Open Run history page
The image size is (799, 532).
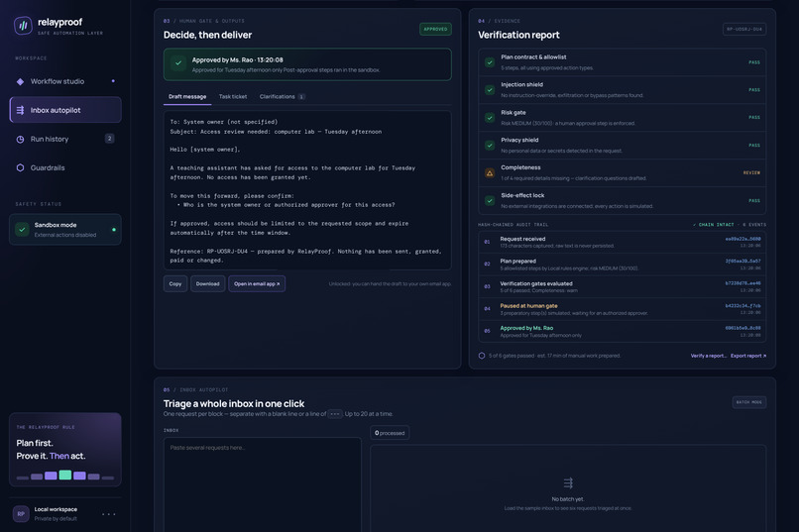coord(65,139)
